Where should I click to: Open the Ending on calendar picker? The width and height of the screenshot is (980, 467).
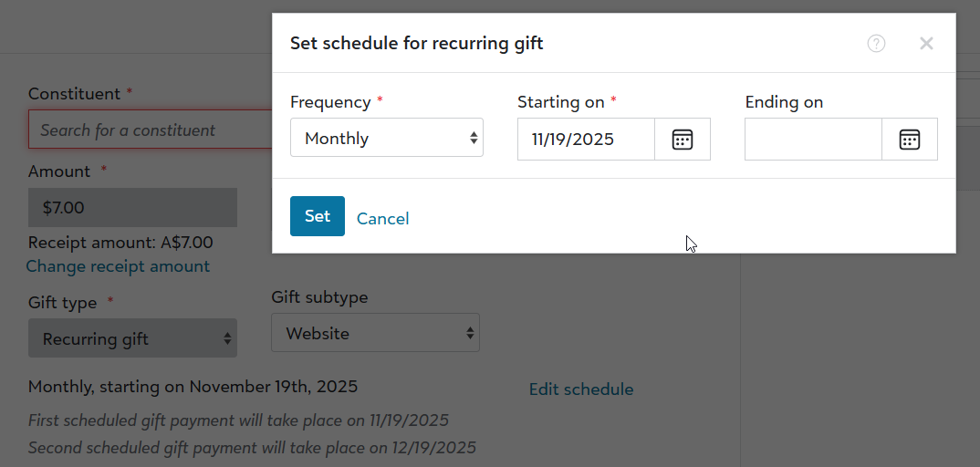pyautogui.click(x=910, y=140)
